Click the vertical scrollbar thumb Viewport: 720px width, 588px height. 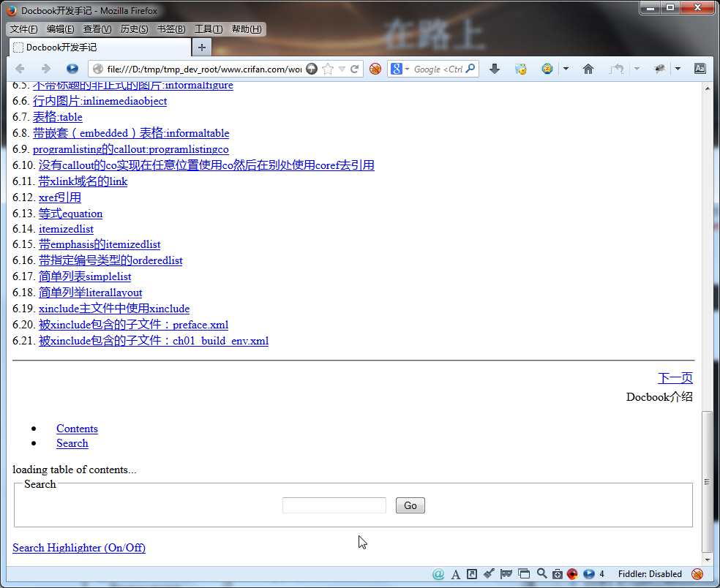(x=707, y=482)
